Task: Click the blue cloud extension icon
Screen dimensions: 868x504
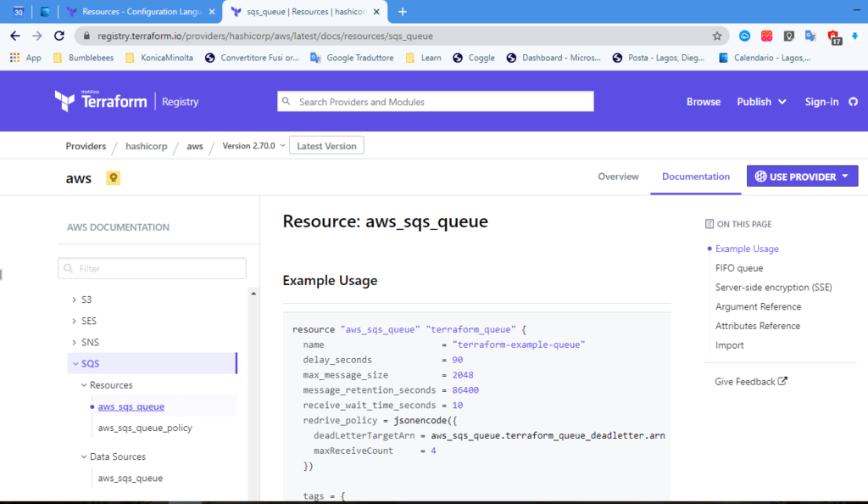Action: 744,36
